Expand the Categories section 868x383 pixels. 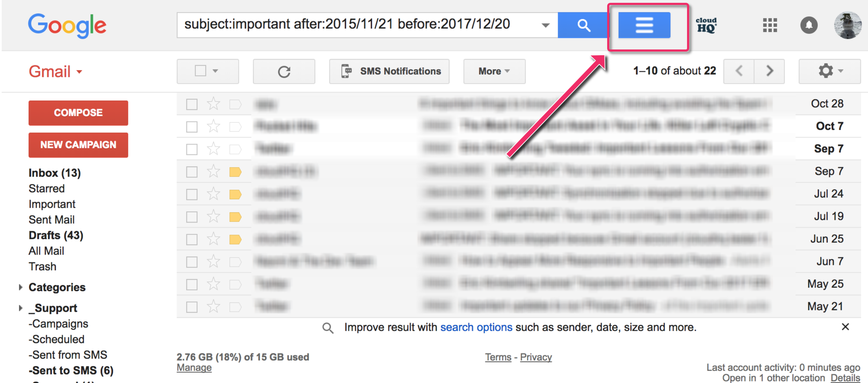pos(20,287)
